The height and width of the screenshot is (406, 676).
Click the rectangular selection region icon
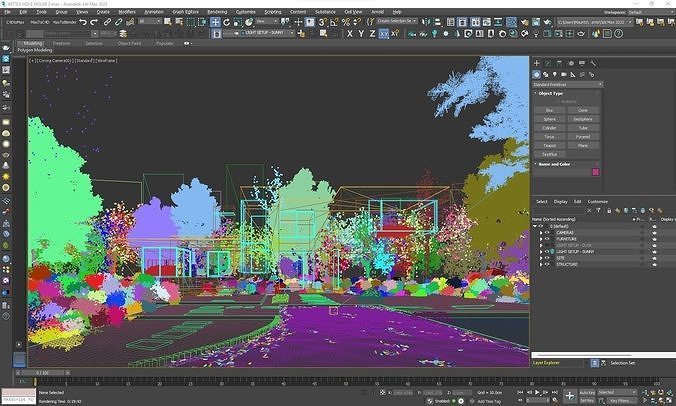click(191, 22)
